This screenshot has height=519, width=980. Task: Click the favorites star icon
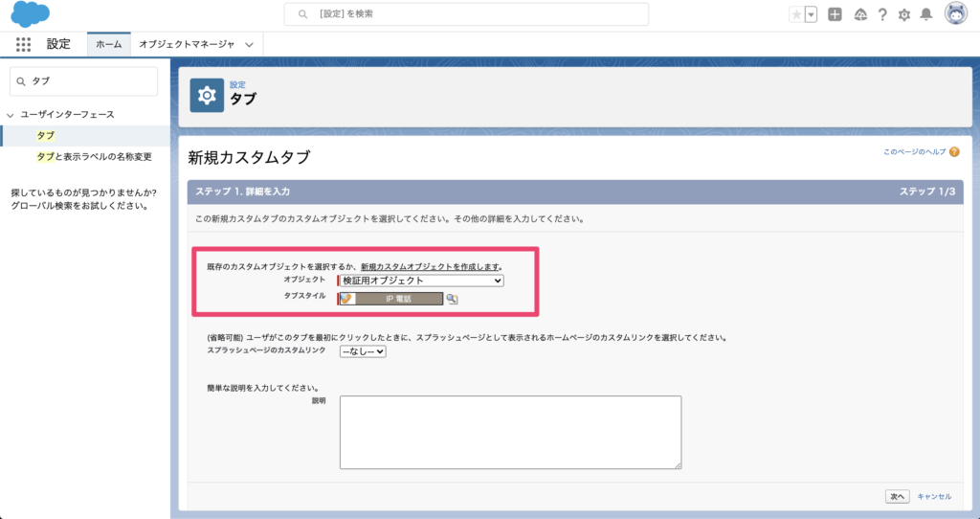pyautogui.click(x=796, y=14)
